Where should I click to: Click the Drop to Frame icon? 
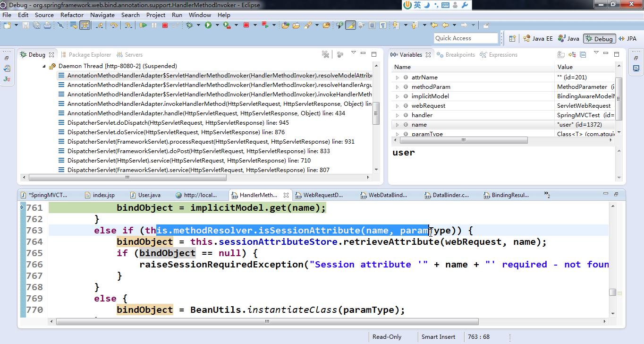click(x=74, y=25)
